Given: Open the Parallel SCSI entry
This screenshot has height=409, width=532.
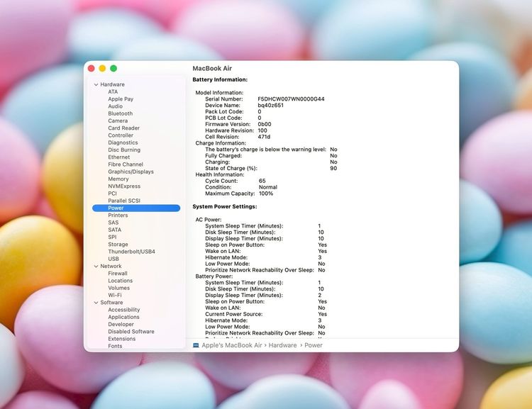Looking at the screenshot, I should click(124, 201).
